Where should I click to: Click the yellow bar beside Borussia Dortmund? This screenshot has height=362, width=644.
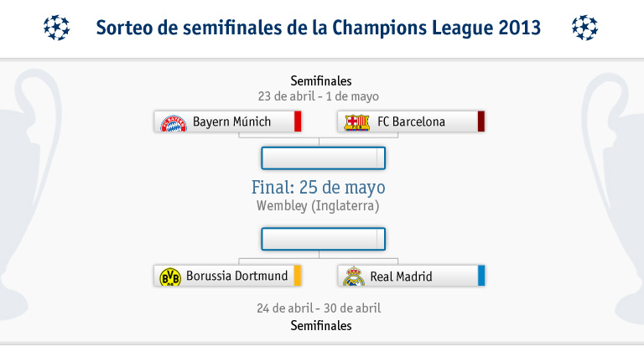(298, 276)
